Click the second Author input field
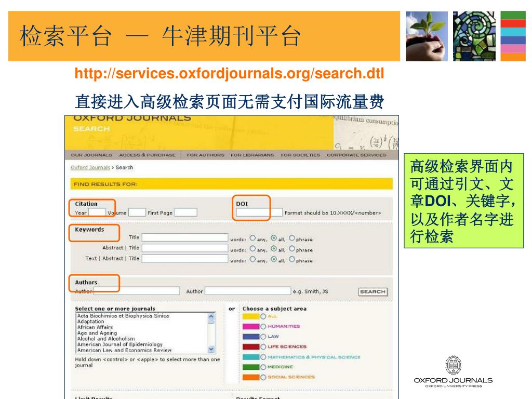Screen dimensions: 532x399 [248, 291]
